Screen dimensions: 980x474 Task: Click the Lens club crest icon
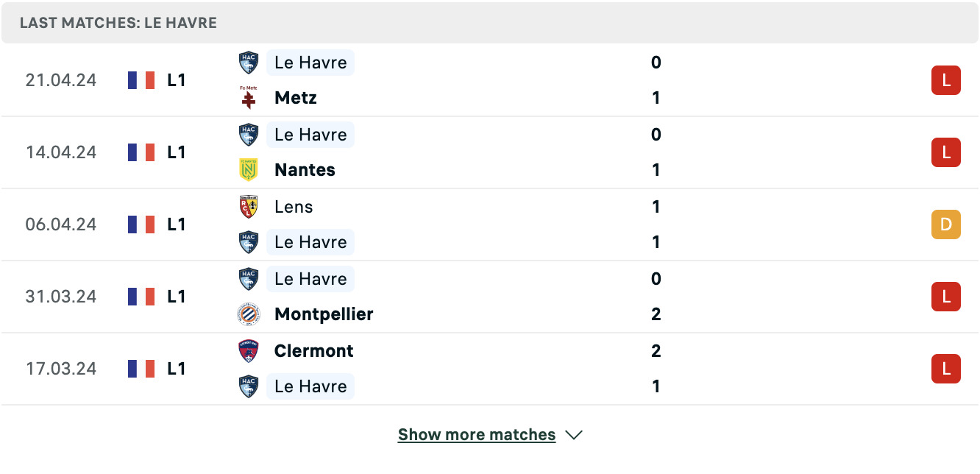[x=249, y=207]
